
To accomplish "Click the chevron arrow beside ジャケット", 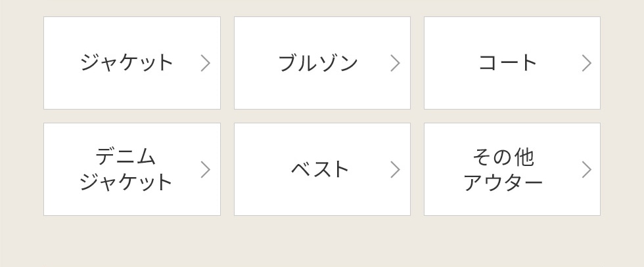I will tap(205, 63).
